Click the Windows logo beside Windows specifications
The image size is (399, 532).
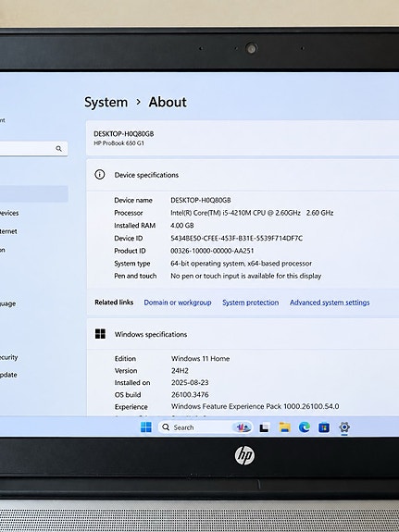(x=100, y=334)
